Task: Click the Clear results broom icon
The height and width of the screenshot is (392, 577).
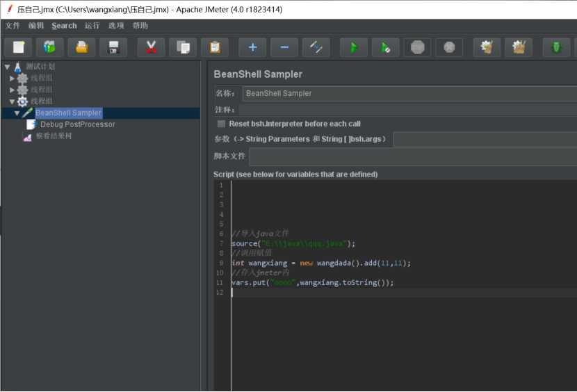Action: tap(487, 47)
